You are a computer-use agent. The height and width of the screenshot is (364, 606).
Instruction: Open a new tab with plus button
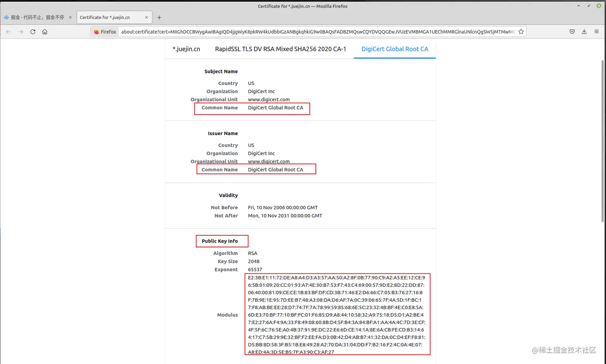point(159,17)
